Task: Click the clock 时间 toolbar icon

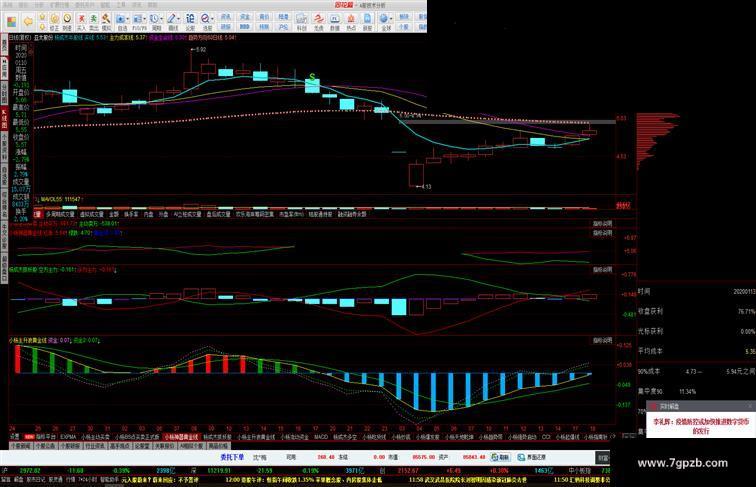Action: [67, 22]
